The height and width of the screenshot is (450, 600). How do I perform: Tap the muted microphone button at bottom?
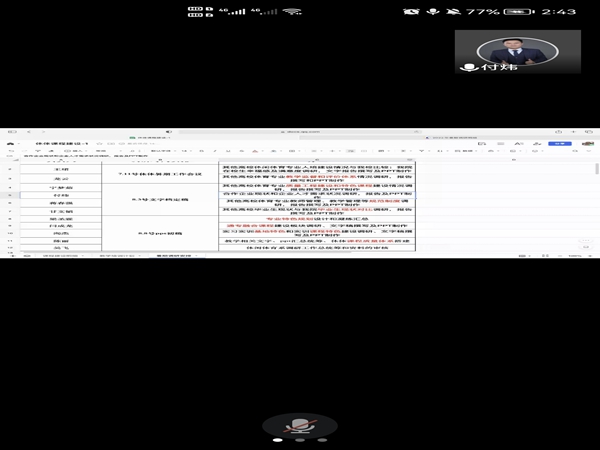(x=296, y=426)
